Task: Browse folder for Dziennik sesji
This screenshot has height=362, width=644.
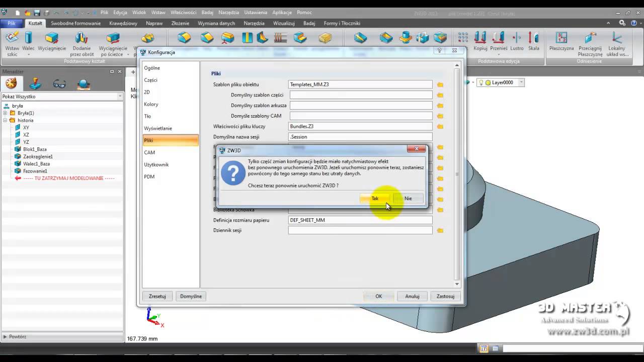Action: 440,231
